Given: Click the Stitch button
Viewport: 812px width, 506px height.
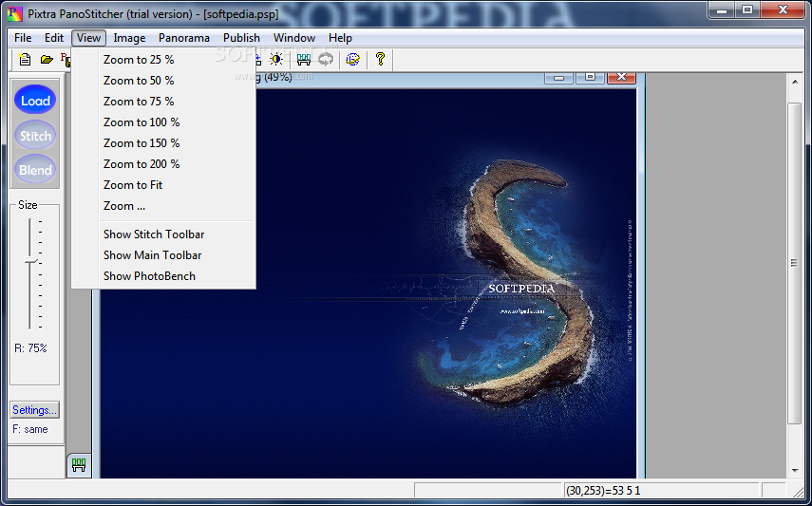Looking at the screenshot, I should 35,136.
